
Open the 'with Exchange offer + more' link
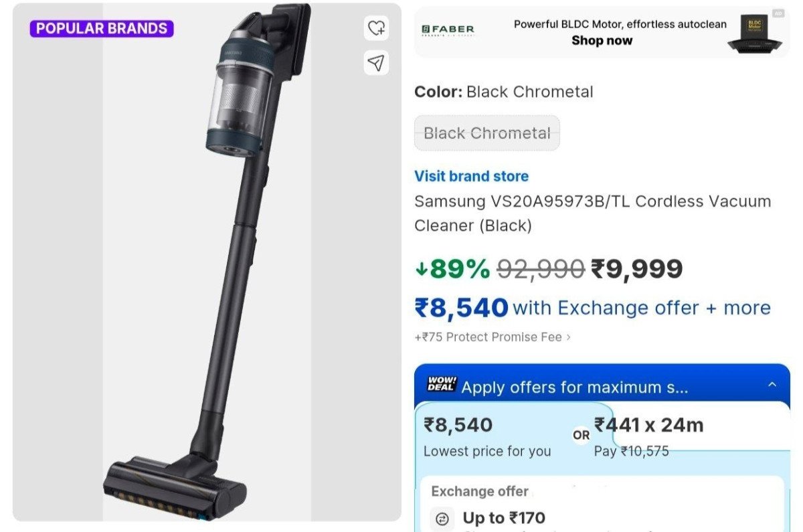coord(641,308)
